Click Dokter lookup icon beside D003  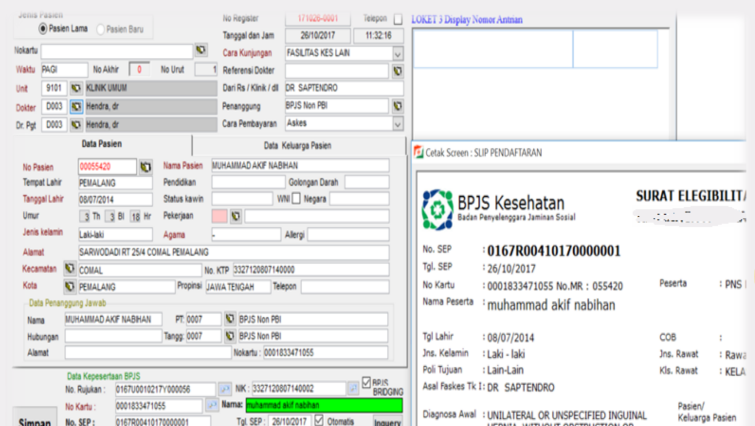pos(76,106)
